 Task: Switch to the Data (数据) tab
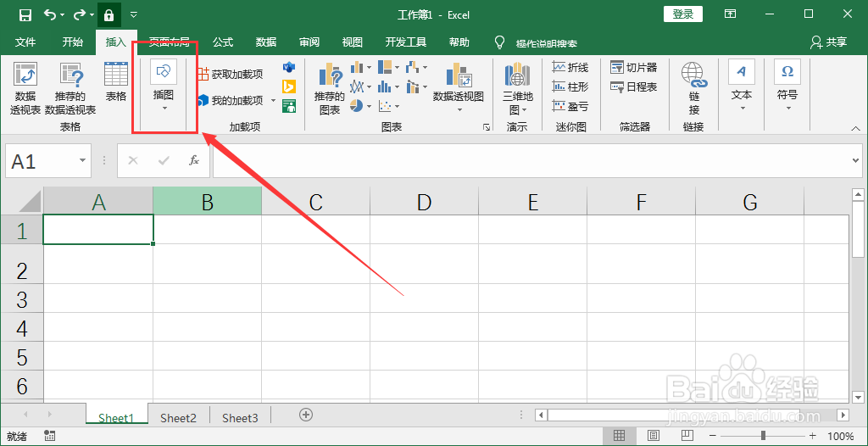click(x=266, y=42)
